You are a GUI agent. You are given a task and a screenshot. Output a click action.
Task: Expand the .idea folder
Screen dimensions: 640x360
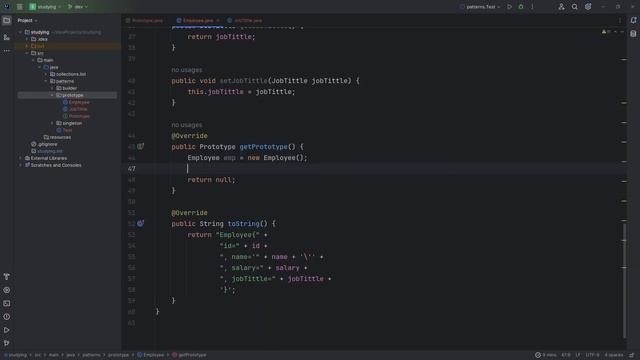pyautogui.click(x=27, y=39)
